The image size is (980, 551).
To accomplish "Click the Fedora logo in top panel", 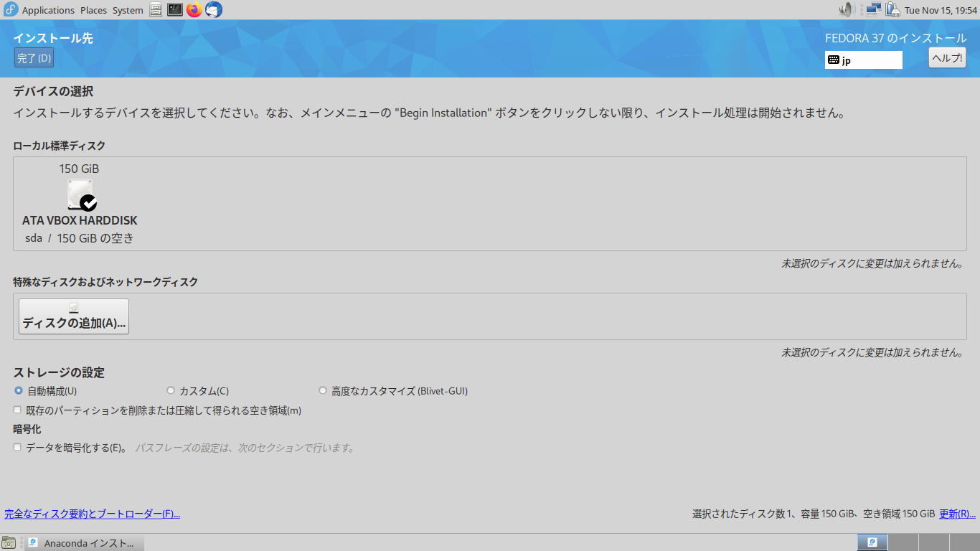I will (11, 10).
